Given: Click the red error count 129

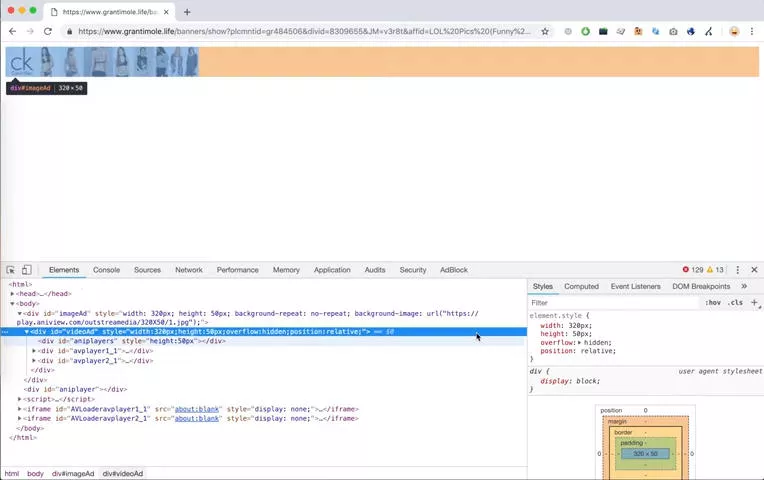Looking at the screenshot, I should click(x=693, y=269).
